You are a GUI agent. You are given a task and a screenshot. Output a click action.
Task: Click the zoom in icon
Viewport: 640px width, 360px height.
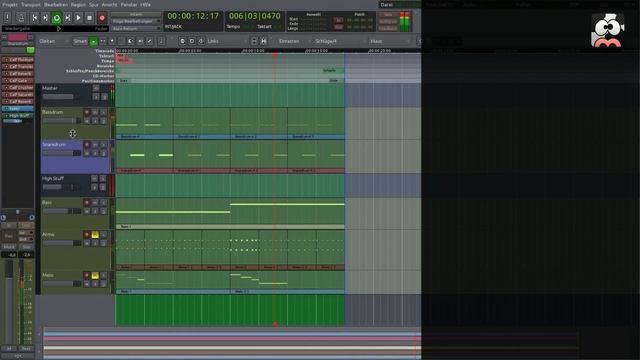(182, 41)
